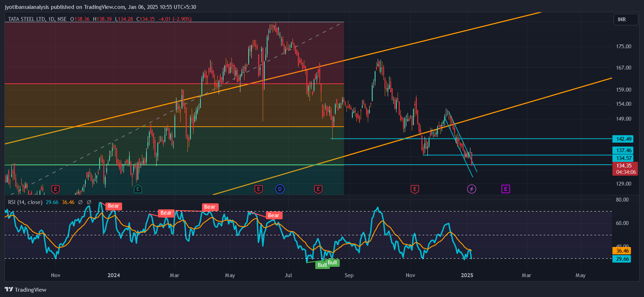
Task: Select the 137.46 price level label
Action: click(x=623, y=150)
